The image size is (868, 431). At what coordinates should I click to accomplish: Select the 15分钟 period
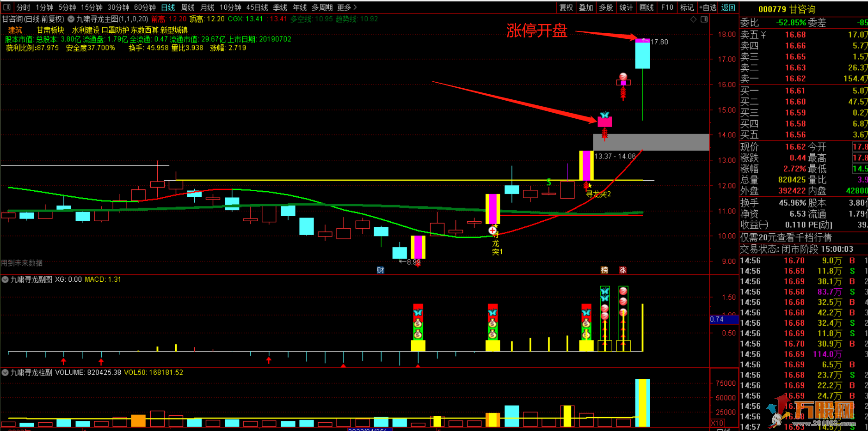click(x=92, y=7)
